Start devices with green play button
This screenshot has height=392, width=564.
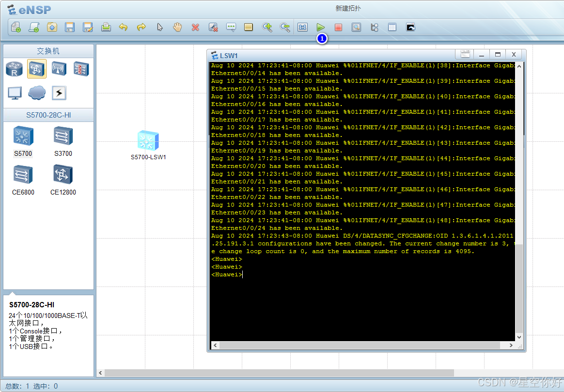pos(320,27)
